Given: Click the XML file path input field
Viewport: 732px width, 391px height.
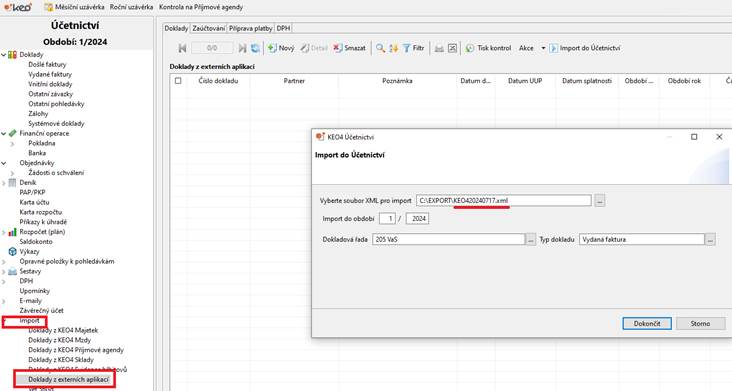Looking at the screenshot, I should pyautogui.click(x=504, y=201).
